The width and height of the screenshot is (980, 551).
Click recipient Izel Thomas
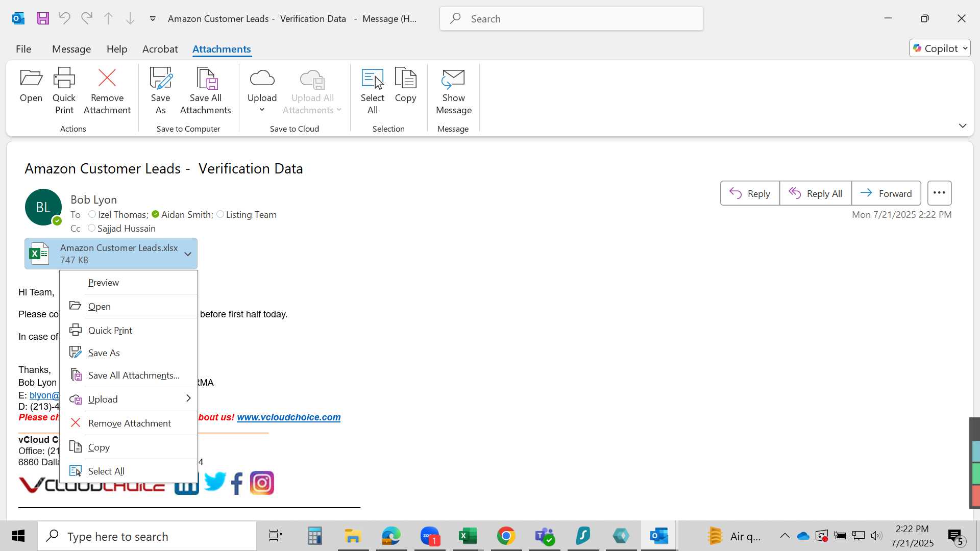tap(122, 215)
